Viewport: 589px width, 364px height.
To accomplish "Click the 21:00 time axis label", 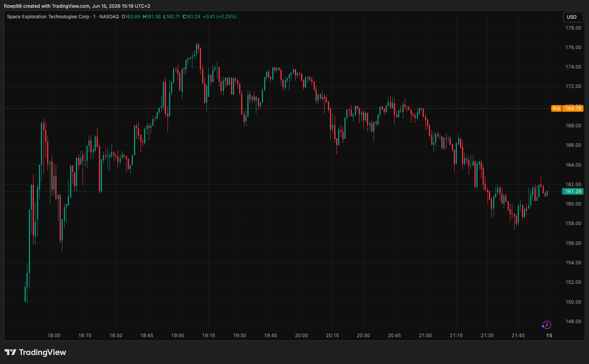I will click(x=425, y=336).
